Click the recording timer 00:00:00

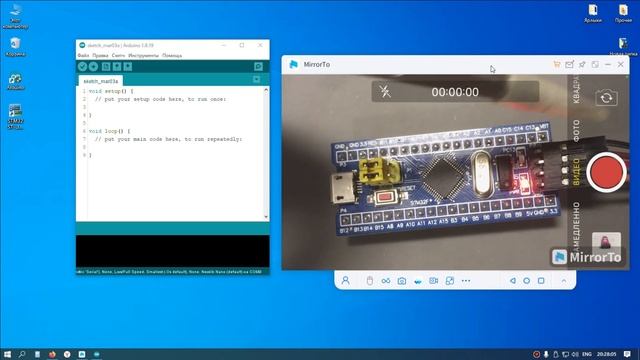[x=455, y=92]
